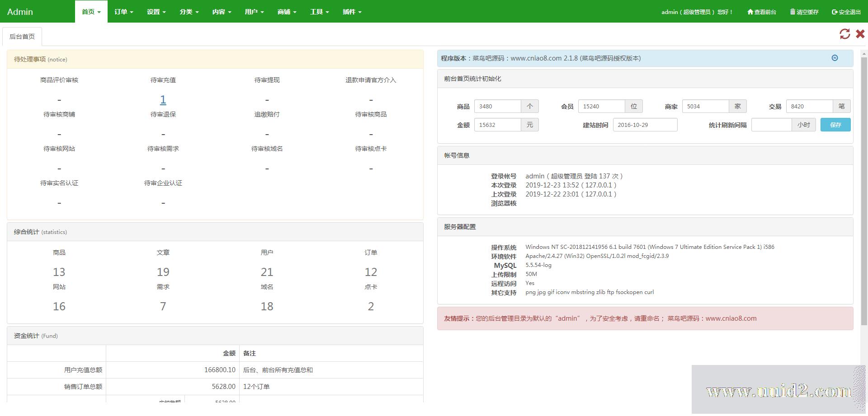The height and width of the screenshot is (416, 868).
Task: Click the trash icon for 清空缓存
Action: [x=793, y=12]
